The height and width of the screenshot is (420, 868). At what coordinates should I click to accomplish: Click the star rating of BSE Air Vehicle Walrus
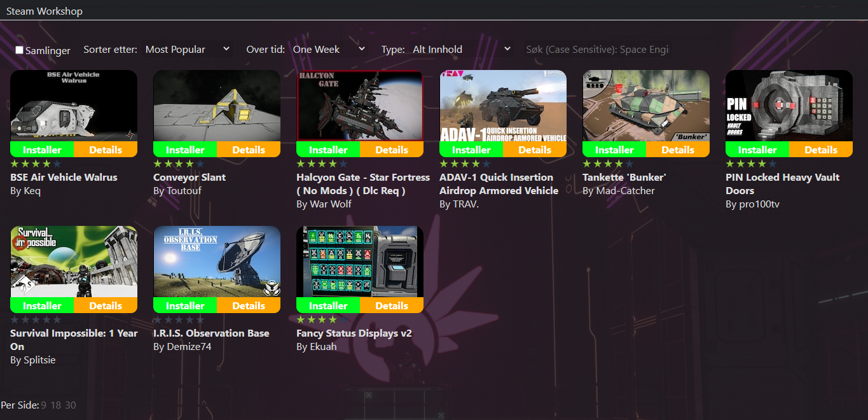pos(36,164)
